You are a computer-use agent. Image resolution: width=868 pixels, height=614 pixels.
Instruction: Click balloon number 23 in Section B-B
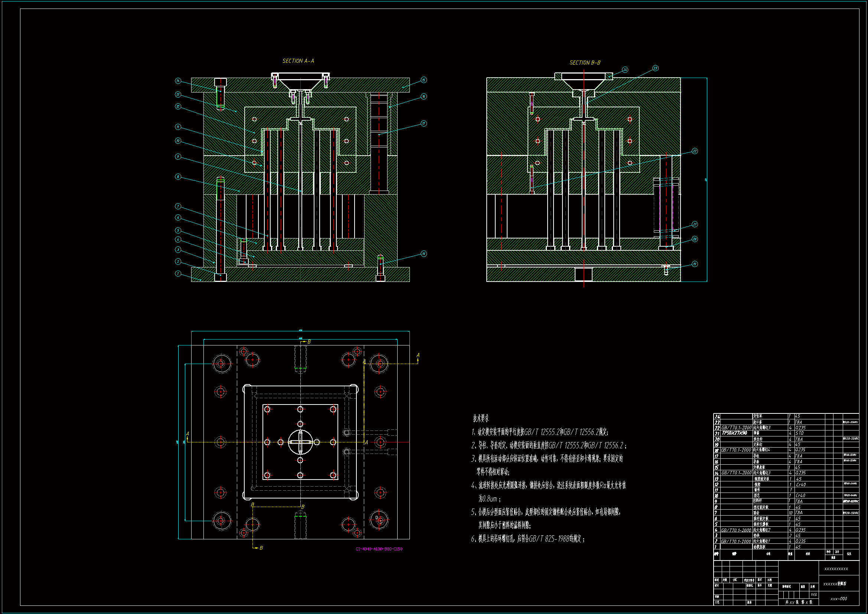656,68
